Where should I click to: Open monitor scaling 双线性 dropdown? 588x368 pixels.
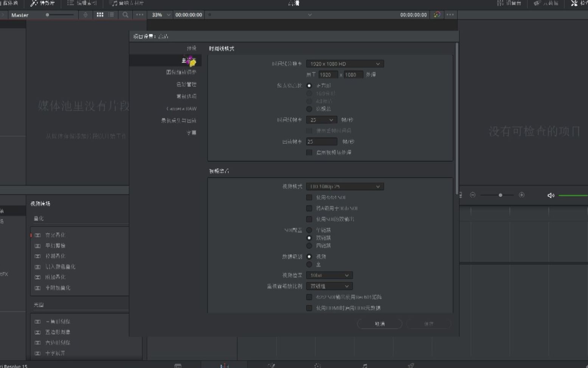click(329, 286)
